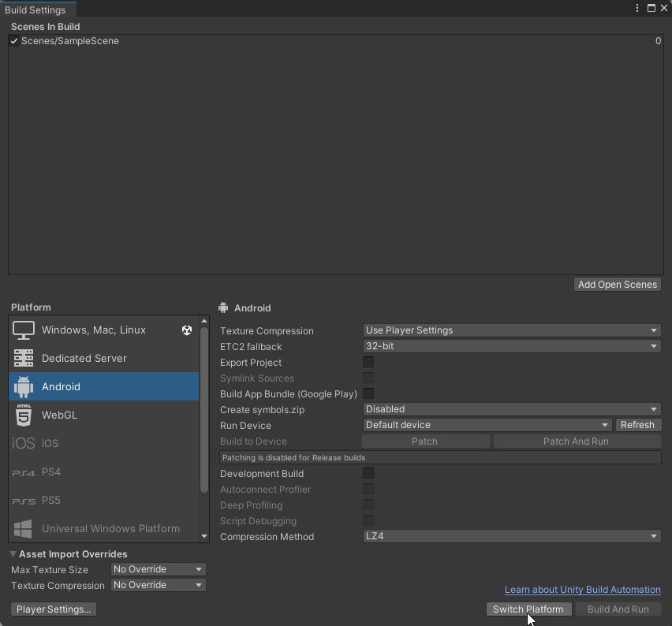Select Windows, Mac, Linux platform

[x=103, y=330]
